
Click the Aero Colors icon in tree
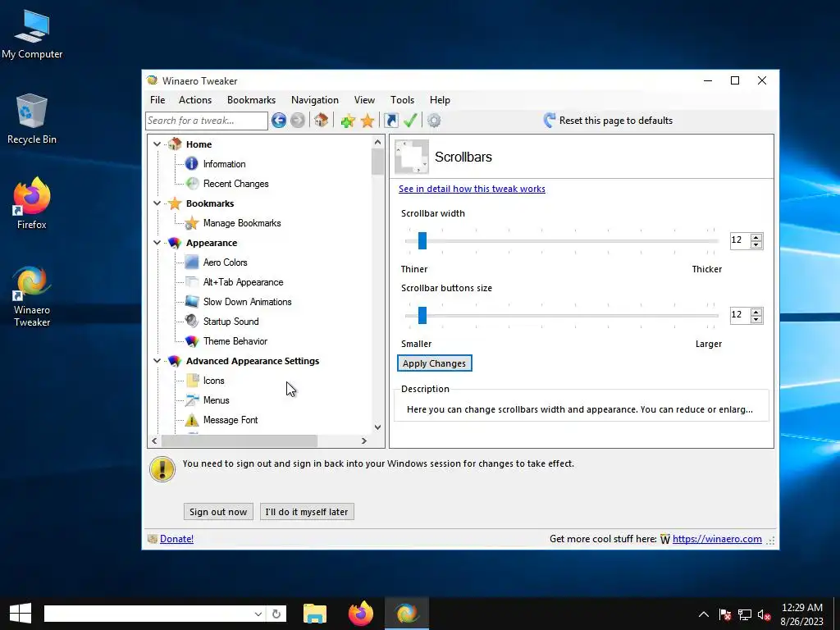(192, 262)
